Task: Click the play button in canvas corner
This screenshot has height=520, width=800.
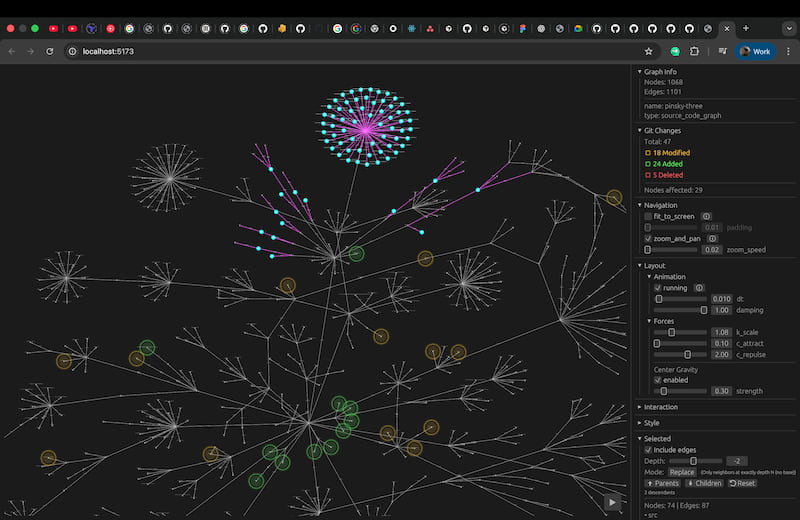Action: [612, 502]
